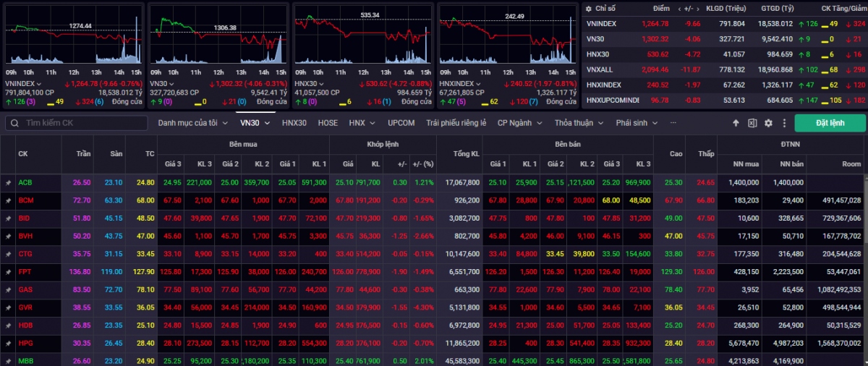This screenshot has height=366, width=868.
Task: Select the HNXINDEX row in the index table
Action: (724, 85)
